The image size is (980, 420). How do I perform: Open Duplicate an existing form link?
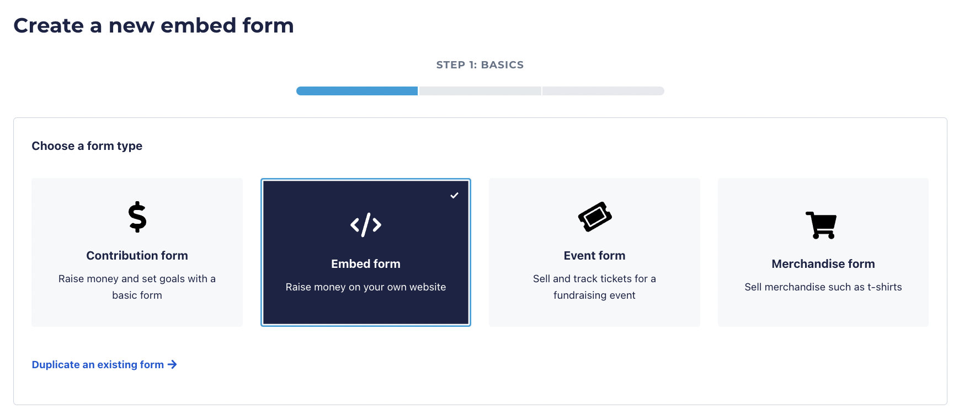[x=98, y=365]
